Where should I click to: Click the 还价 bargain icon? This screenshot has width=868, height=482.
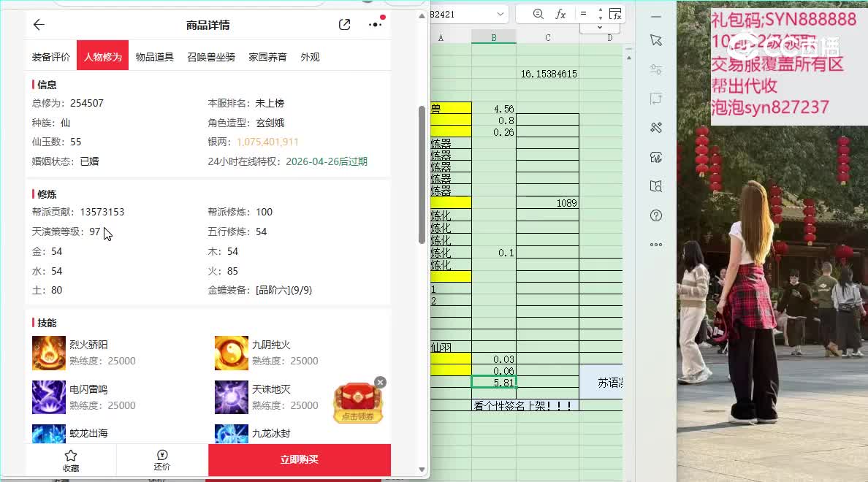[162, 459]
